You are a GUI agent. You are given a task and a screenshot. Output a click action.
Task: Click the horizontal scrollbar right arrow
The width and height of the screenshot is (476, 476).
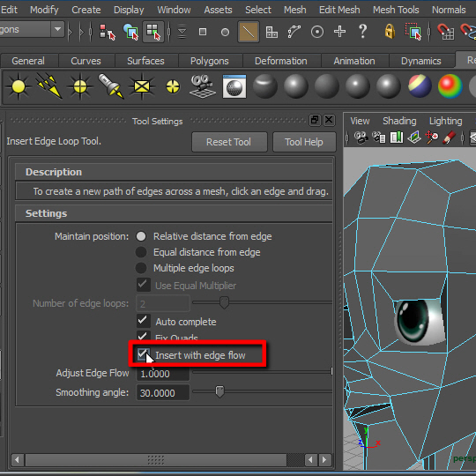pos(324,460)
